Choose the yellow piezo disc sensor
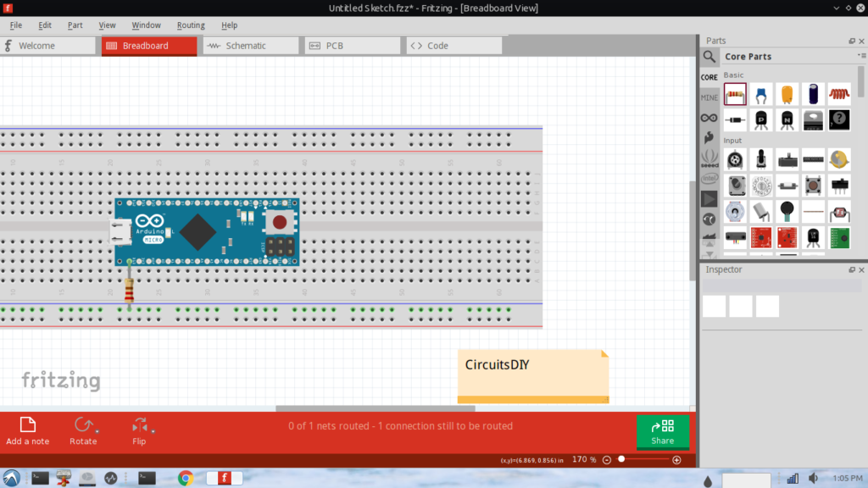This screenshot has width=868, height=488. pyautogui.click(x=839, y=160)
